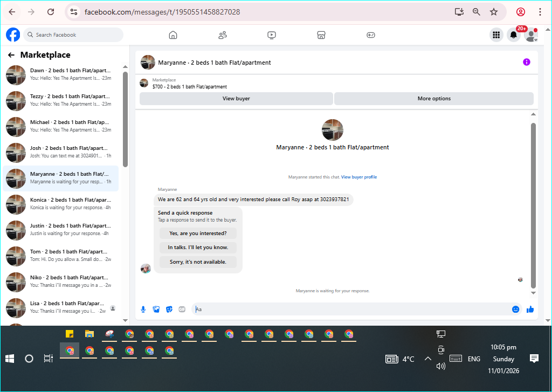Click the More options button
The width and height of the screenshot is (552, 392).
(x=434, y=99)
